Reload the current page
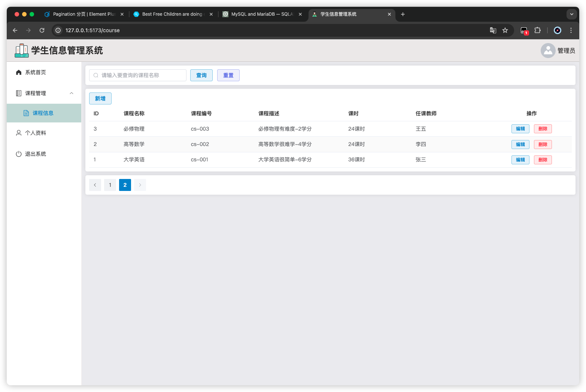This screenshot has width=586, height=392. 42,30
